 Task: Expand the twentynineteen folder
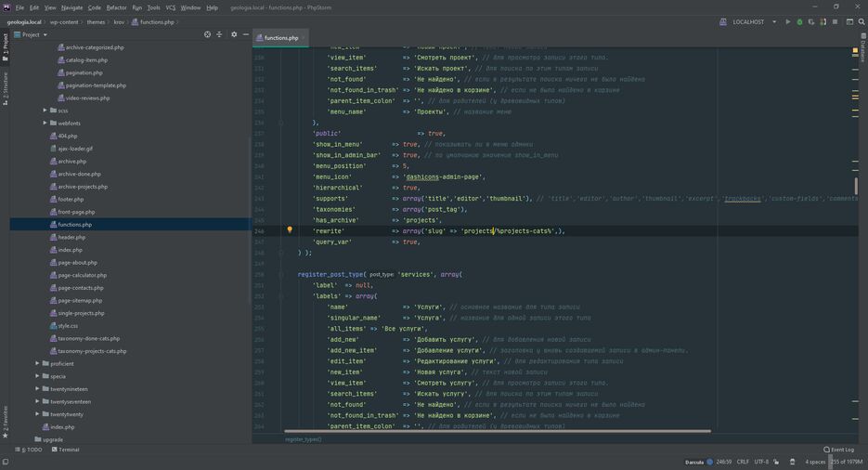coord(37,389)
